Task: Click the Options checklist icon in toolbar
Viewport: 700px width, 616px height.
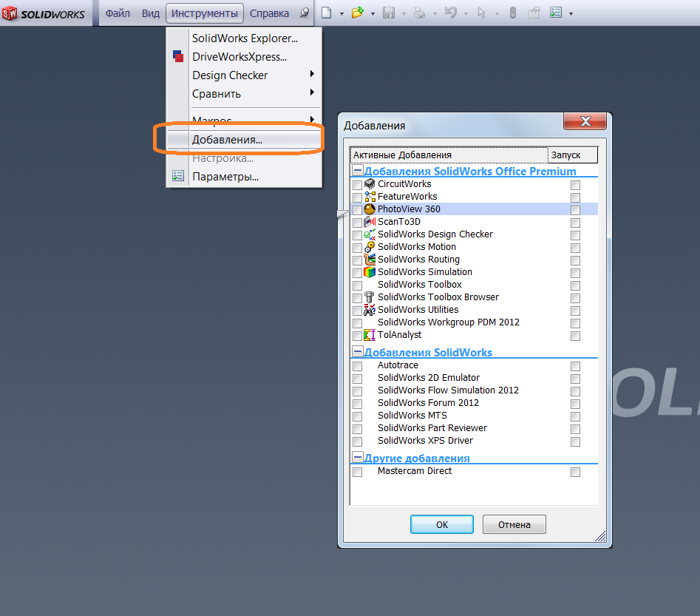Action: [556, 13]
